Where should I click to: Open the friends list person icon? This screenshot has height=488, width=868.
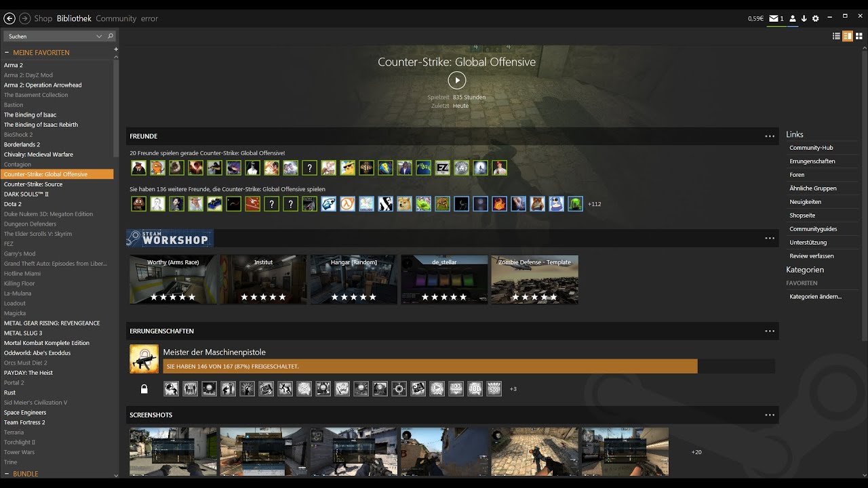(792, 18)
